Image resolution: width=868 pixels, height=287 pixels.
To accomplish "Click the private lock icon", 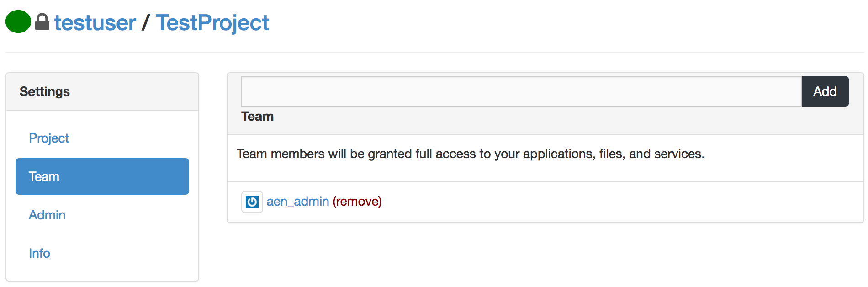I will point(42,22).
